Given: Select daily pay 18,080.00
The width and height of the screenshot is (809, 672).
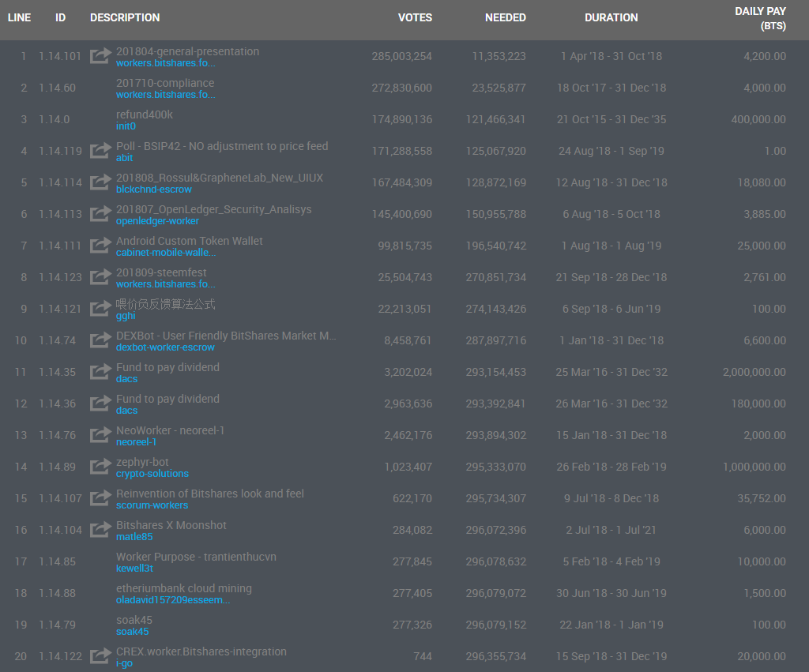Looking at the screenshot, I should pos(762,182).
